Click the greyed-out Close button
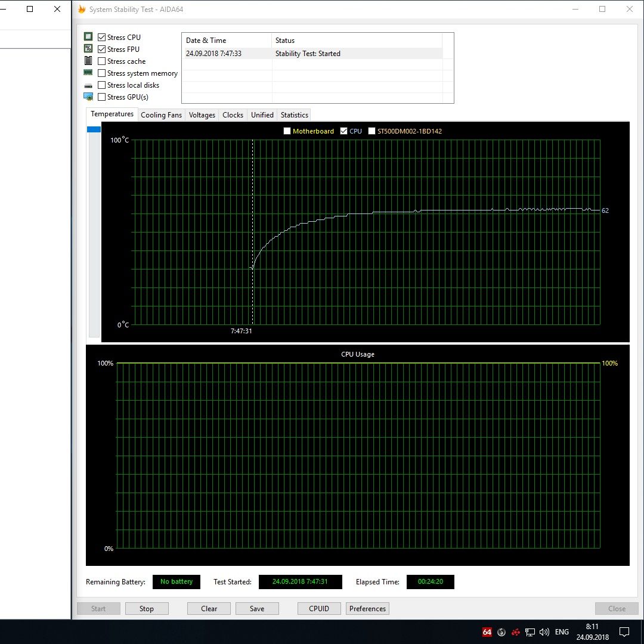The width and height of the screenshot is (644, 644). tap(617, 608)
